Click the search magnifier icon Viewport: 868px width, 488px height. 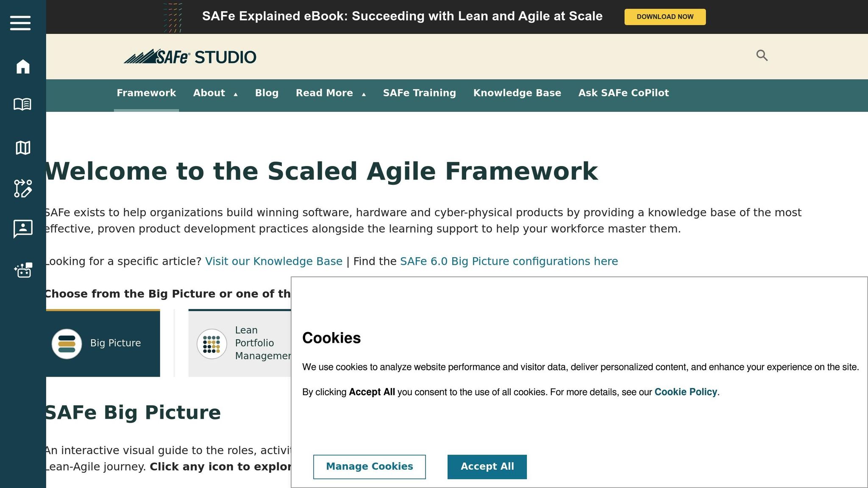click(x=762, y=55)
